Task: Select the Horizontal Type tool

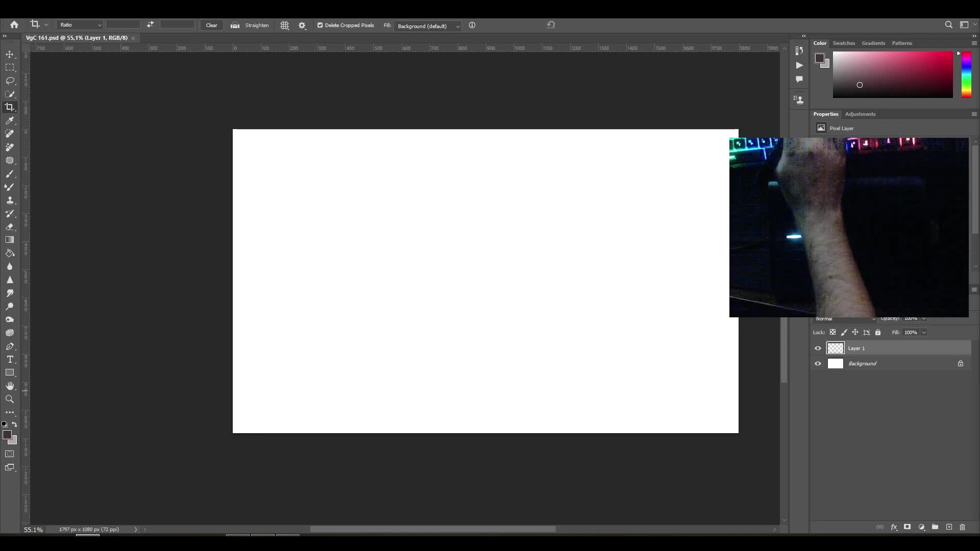Action: [x=10, y=359]
